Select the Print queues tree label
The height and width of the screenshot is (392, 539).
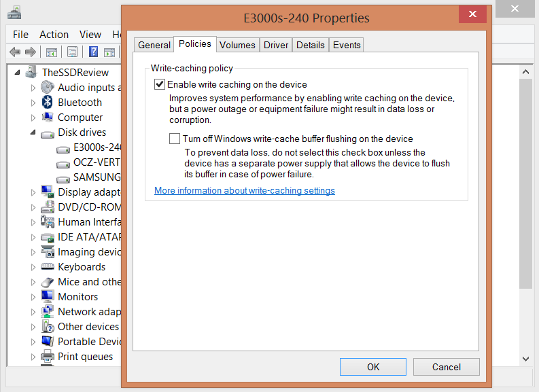[85, 357]
